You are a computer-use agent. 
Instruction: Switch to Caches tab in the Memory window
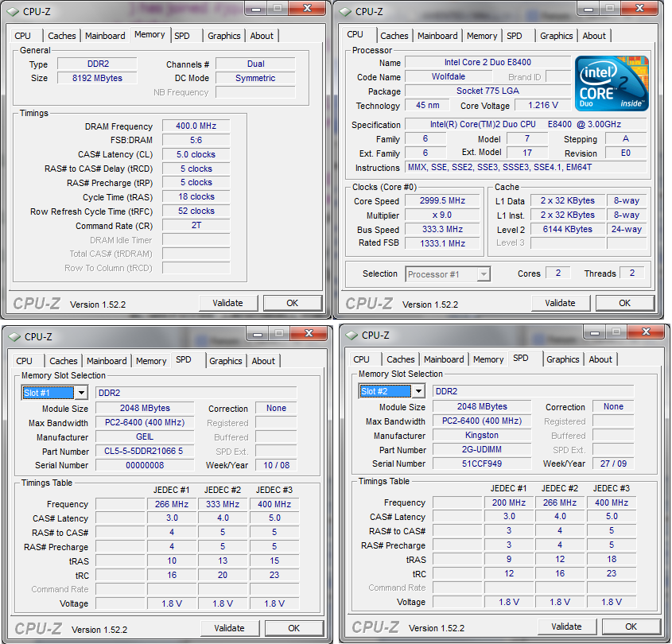(x=62, y=36)
